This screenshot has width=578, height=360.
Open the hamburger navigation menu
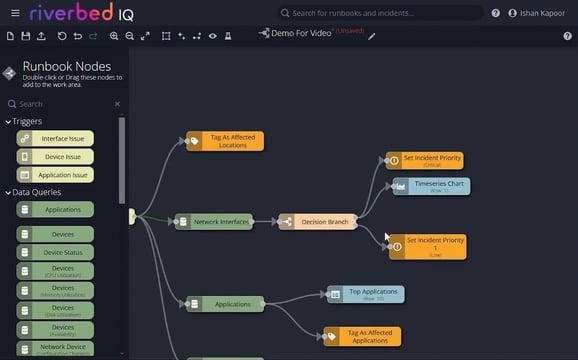pos(15,13)
